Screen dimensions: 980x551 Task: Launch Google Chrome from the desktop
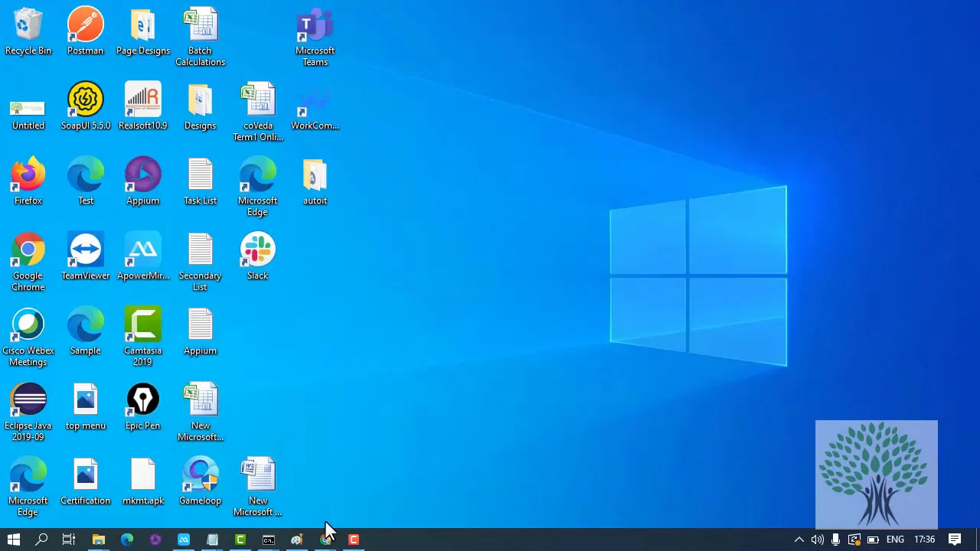point(28,262)
